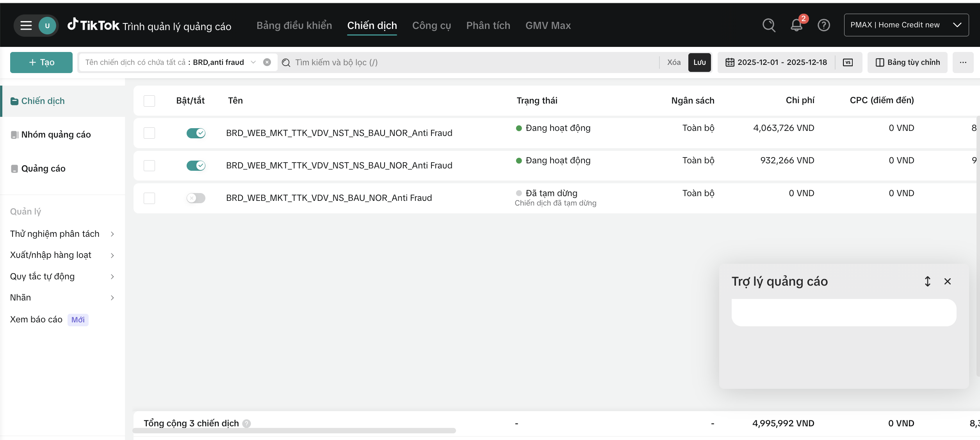Open PMAX | Home Credit new account dropdown
980x440 pixels.
906,25
